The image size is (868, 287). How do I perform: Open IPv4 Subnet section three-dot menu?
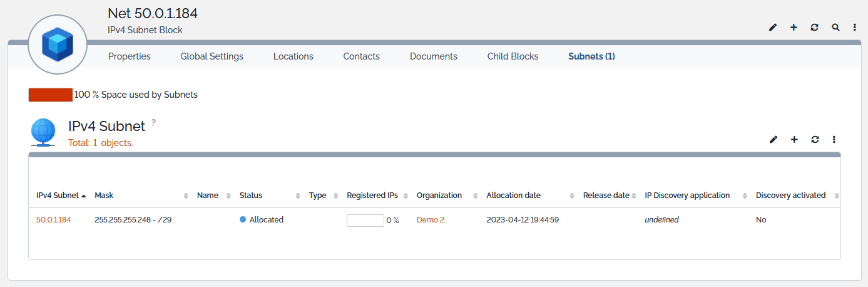[x=834, y=139]
